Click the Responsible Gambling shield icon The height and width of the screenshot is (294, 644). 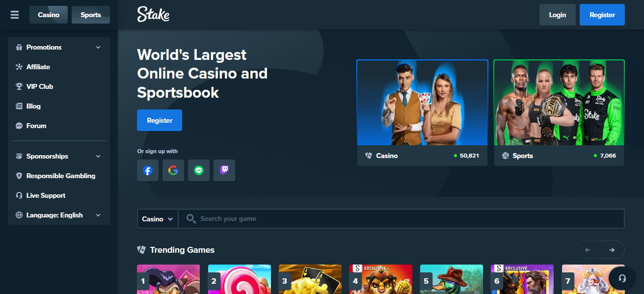point(19,176)
